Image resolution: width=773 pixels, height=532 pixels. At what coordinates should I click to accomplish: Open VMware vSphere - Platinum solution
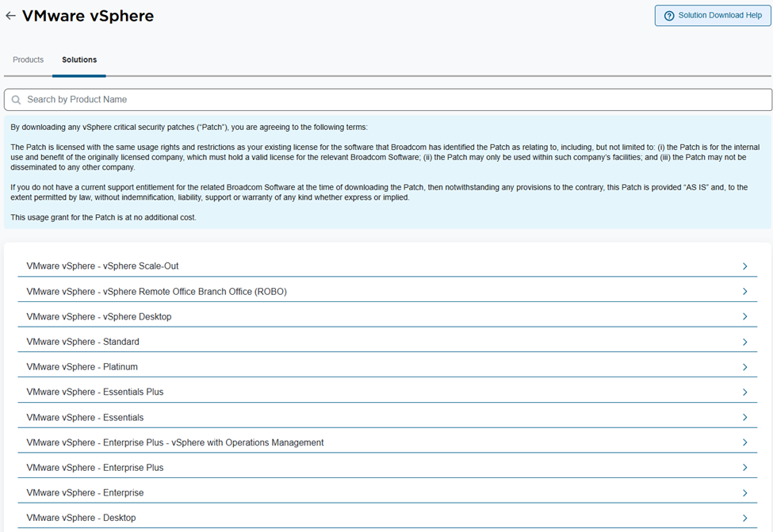[82, 367]
